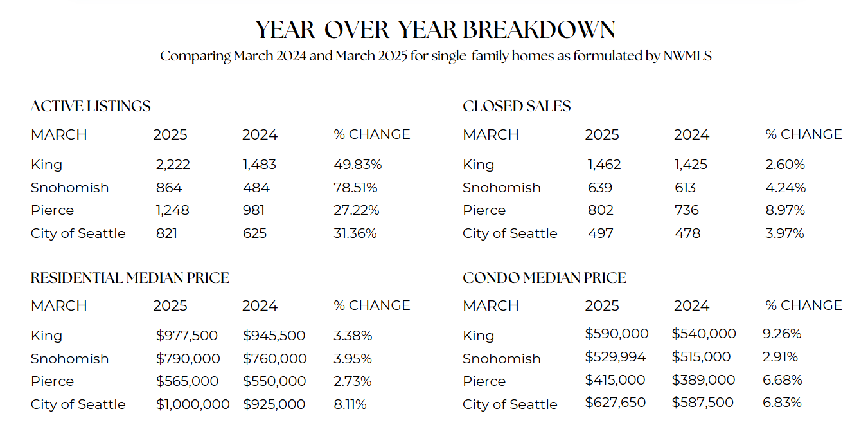Click the Condo Median Price heading
Screen dimensions: 868x427
(x=544, y=278)
